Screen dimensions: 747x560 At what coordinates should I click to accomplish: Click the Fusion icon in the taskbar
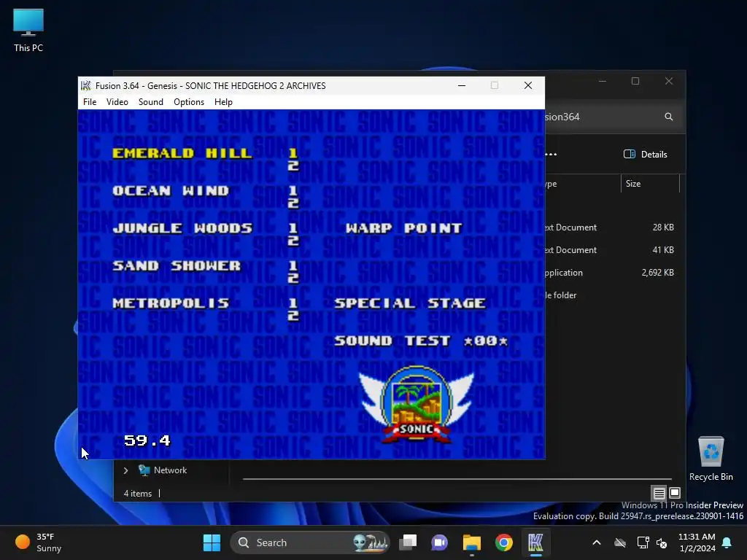click(x=535, y=542)
